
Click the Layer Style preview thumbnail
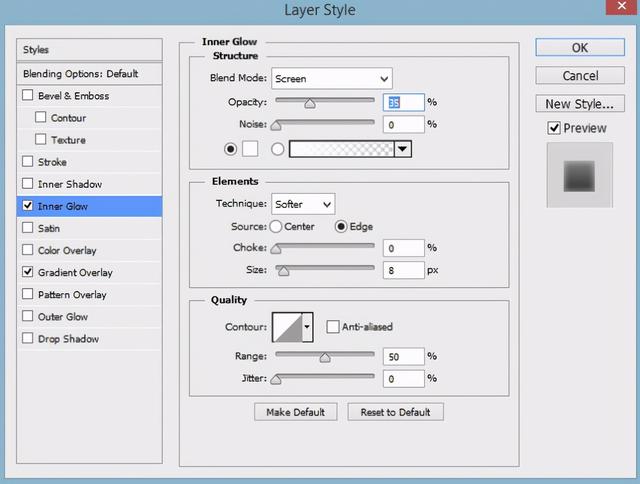(580, 175)
